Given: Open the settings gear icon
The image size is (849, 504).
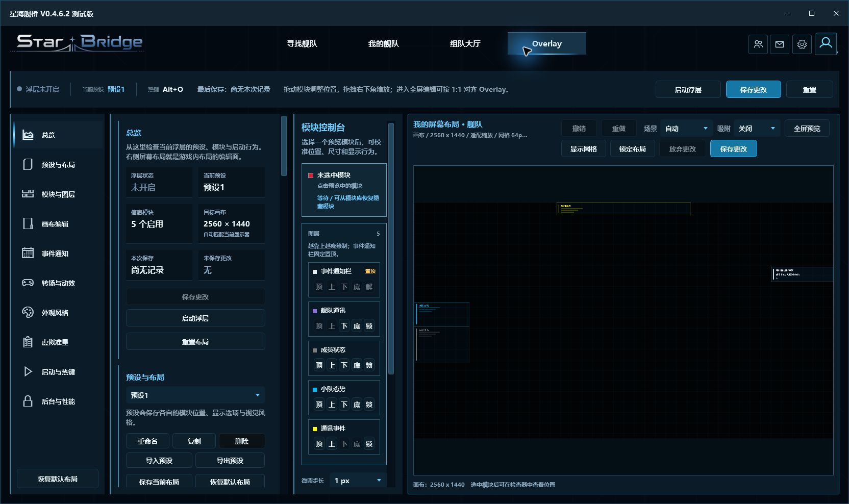Looking at the screenshot, I should click(x=802, y=44).
